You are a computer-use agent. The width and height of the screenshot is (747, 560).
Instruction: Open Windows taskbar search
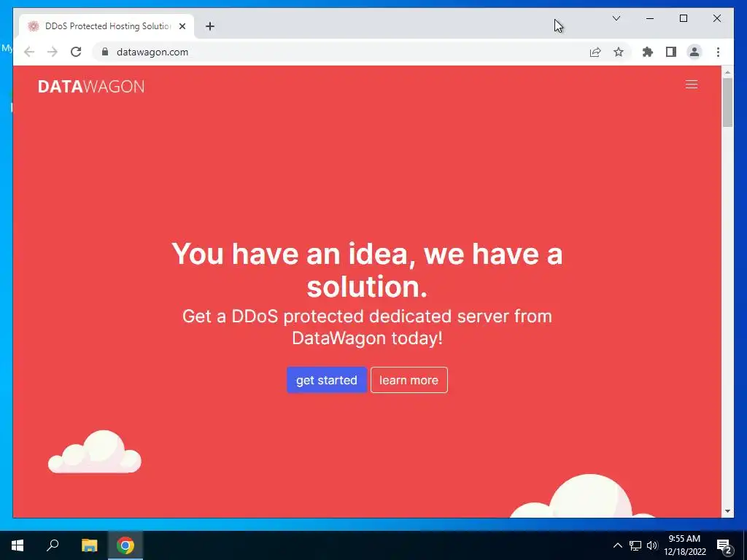click(x=53, y=545)
